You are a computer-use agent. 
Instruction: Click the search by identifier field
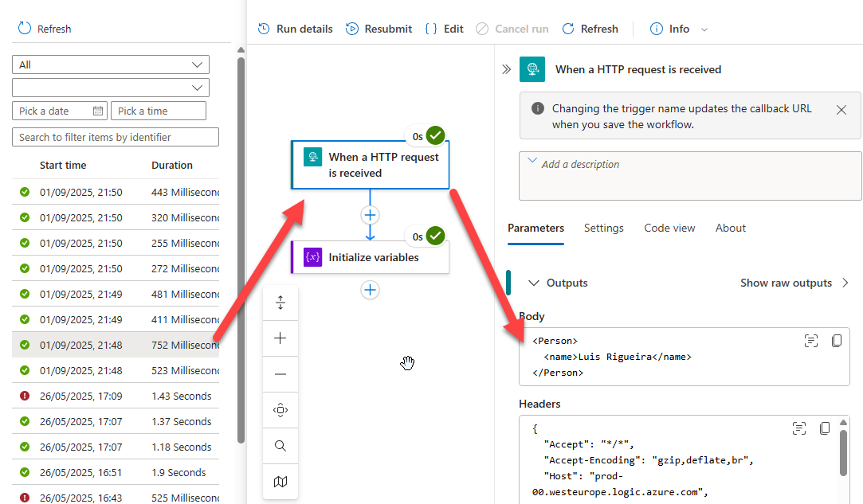(x=116, y=137)
